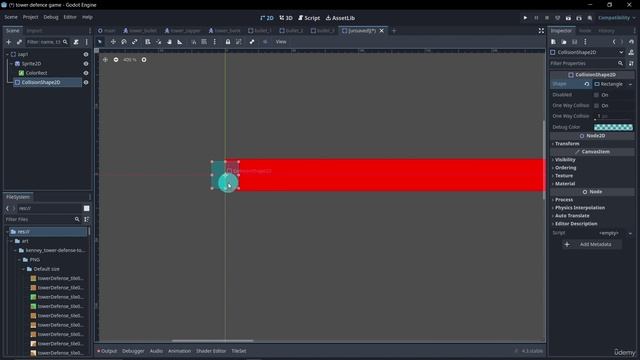This screenshot has height=360, width=640.
Task: Run the current scene clapperboard icon
Action: pyautogui.click(x=568, y=18)
